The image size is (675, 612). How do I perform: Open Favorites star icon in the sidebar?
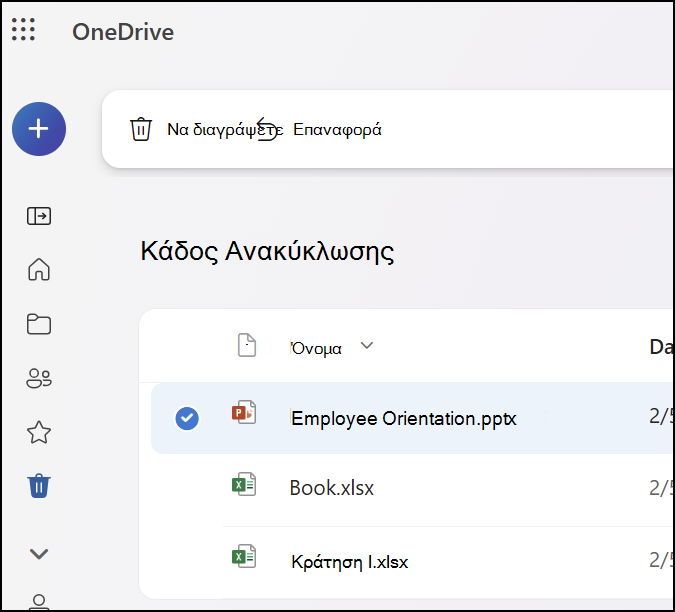[39, 432]
